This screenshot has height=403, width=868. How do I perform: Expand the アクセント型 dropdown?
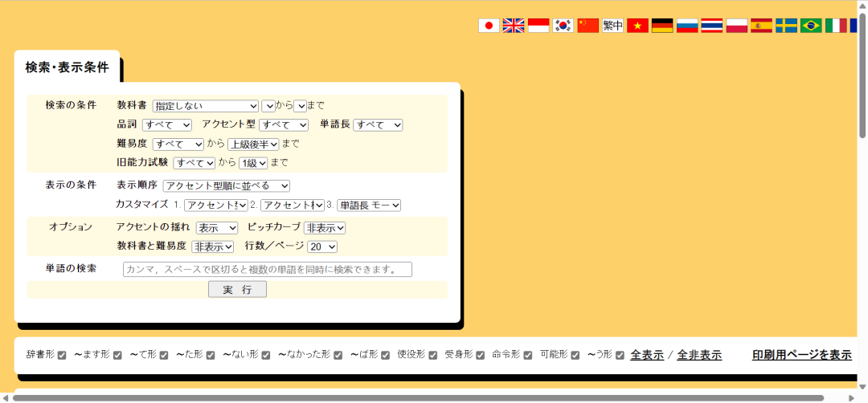284,125
